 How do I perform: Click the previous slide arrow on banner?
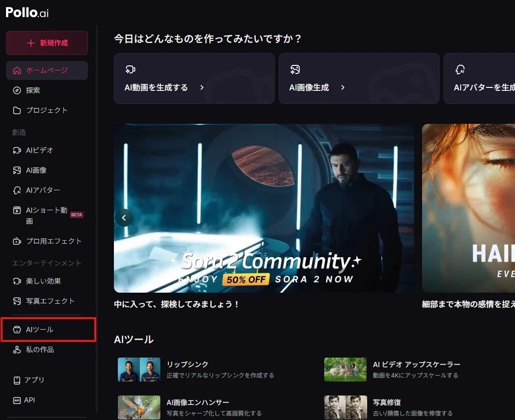(x=124, y=218)
